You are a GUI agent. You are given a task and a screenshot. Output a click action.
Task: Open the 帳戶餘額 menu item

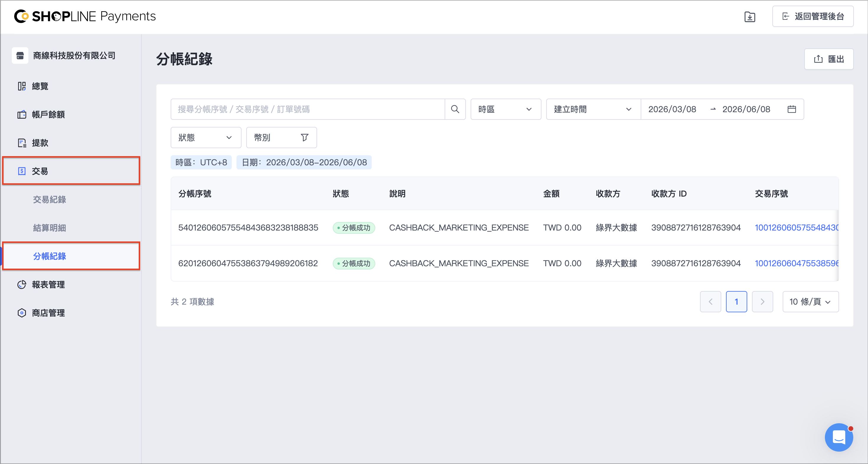tap(71, 115)
